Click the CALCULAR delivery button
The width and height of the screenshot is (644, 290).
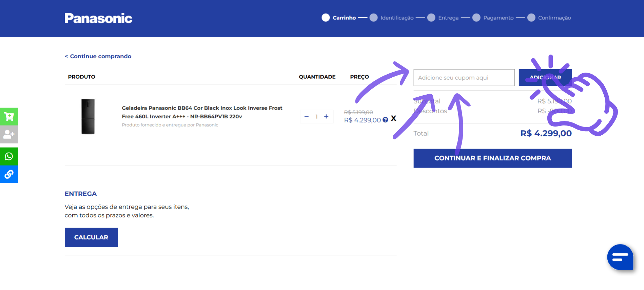click(91, 237)
